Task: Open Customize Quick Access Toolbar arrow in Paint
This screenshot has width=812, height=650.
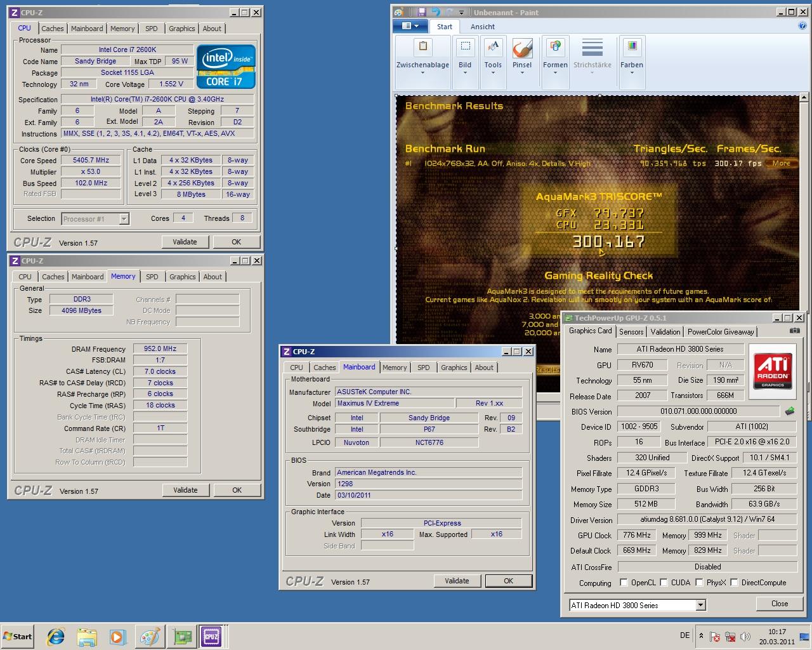Action: pyautogui.click(x=461, y=12)
